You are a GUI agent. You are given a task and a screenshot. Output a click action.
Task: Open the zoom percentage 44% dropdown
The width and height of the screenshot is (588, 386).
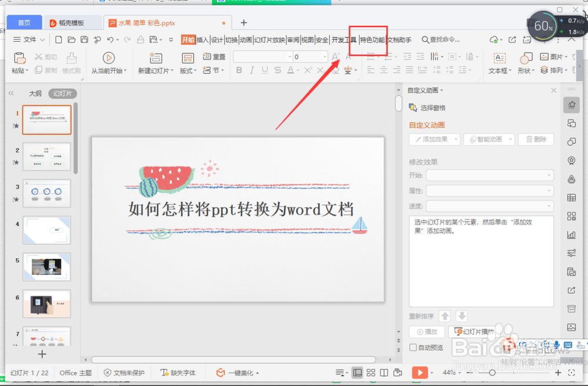[x=452, y=372]
